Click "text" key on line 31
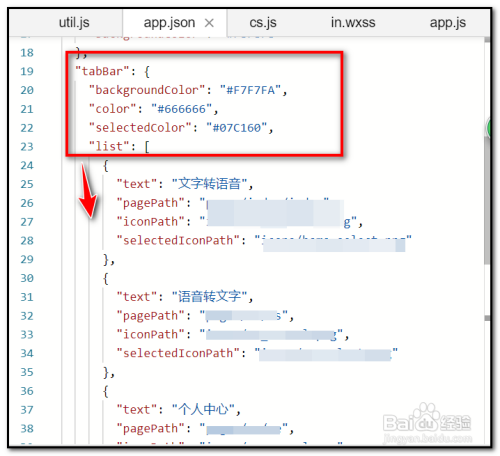 coord(137,297)
